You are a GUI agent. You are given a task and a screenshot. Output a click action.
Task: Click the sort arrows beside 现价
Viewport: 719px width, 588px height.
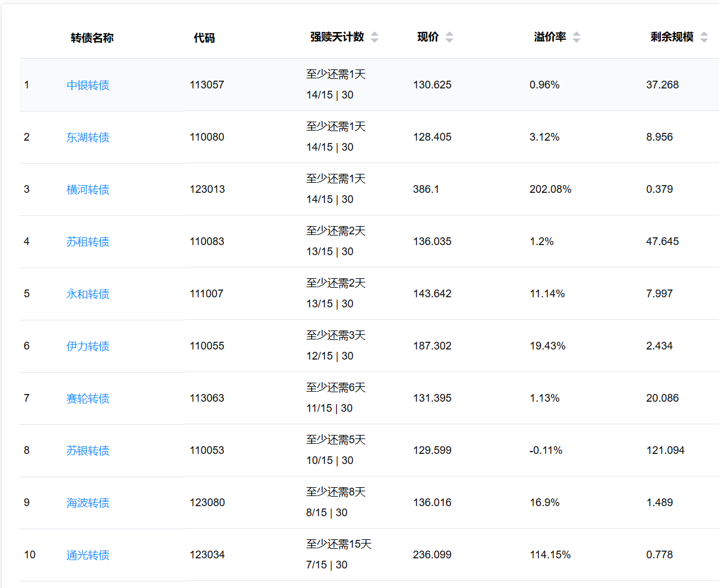[449, 37]
